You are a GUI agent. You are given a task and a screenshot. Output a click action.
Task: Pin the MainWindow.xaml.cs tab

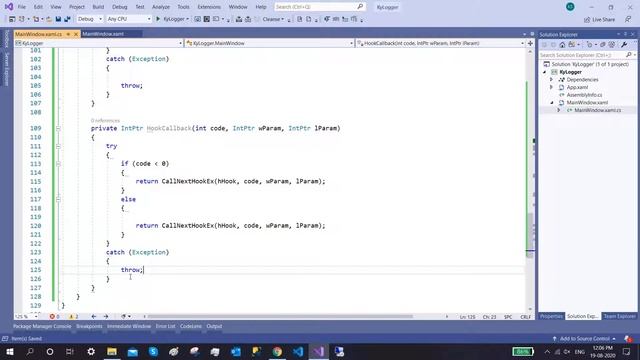(68, 34)
